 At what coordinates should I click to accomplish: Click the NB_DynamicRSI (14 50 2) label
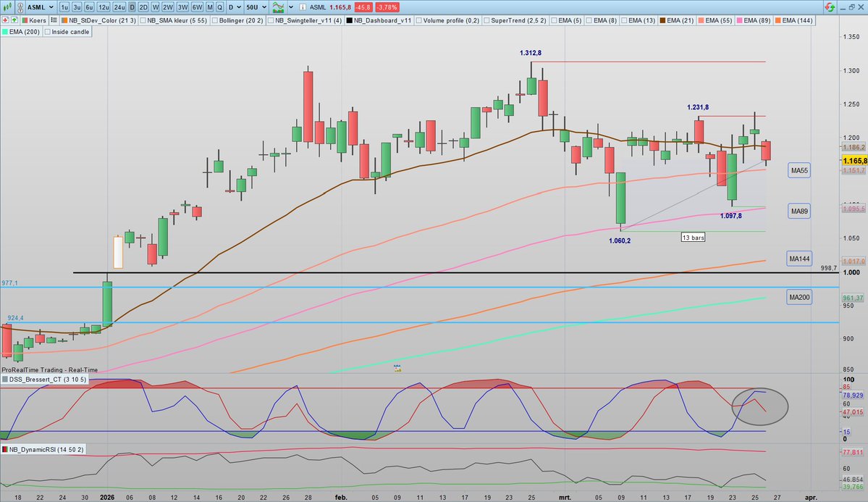click(x=46, y=449)
